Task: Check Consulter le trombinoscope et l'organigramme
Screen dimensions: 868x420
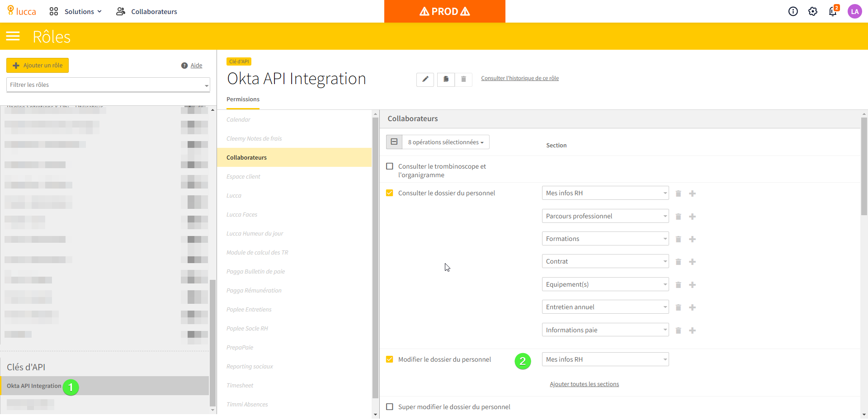Action: 390,166
